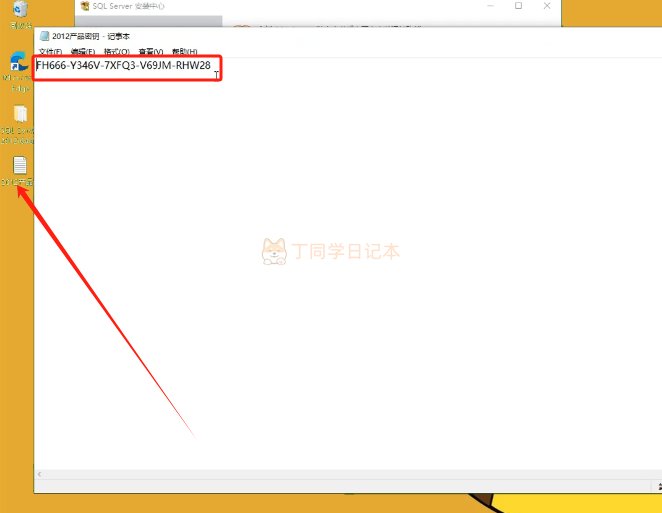
Task: Select the Microsoft Edge desktop shortcut
Action: tap(18, 71)
